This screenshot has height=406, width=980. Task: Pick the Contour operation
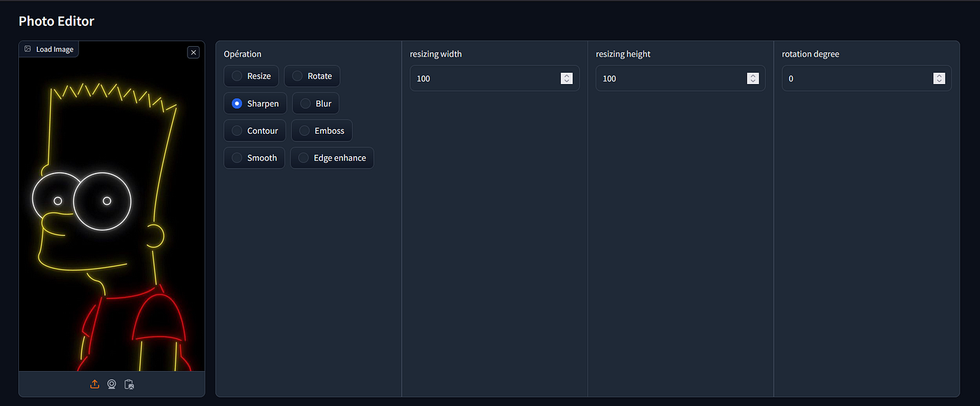255,131
